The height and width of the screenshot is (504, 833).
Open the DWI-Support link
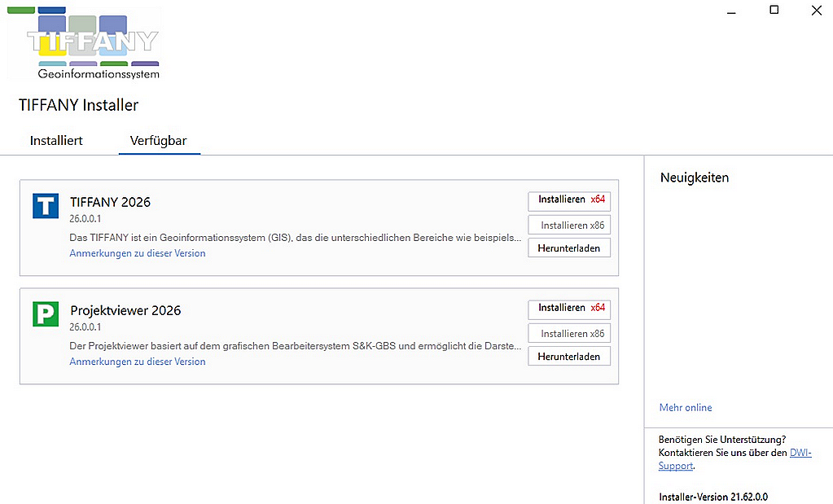click(x=800, y=453)
